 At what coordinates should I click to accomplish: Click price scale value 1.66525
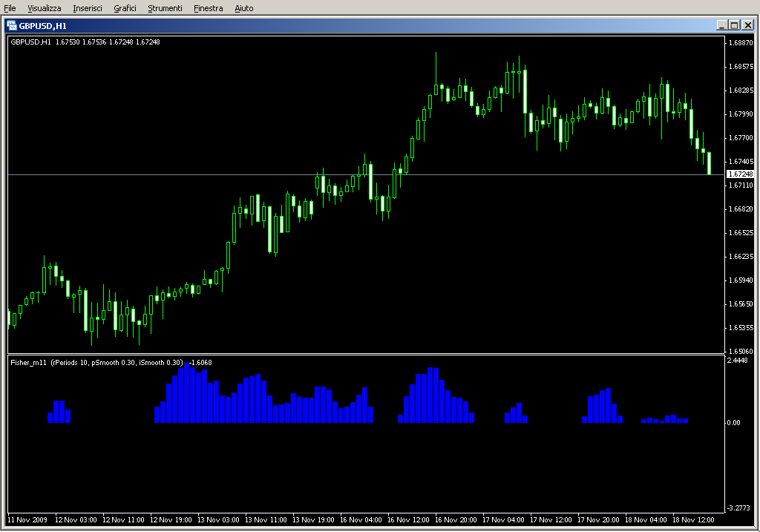click(x=741, y=232)
